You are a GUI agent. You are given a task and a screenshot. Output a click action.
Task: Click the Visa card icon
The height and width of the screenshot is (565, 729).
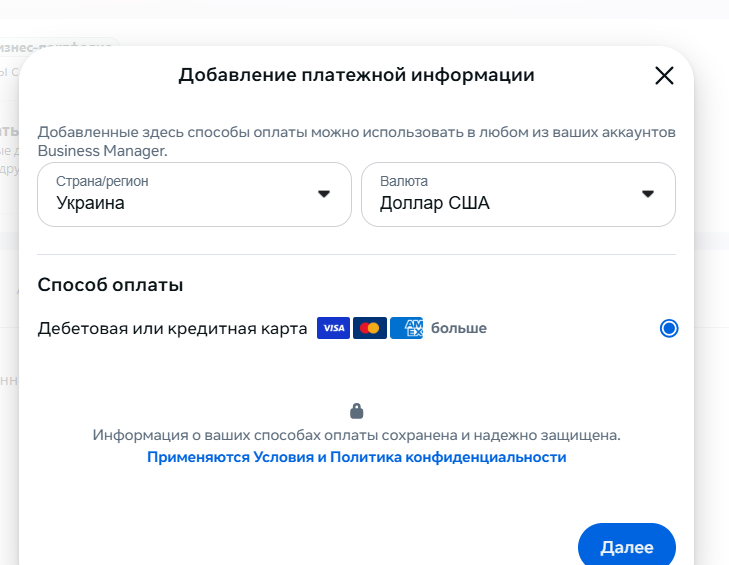tap(333, 328)
